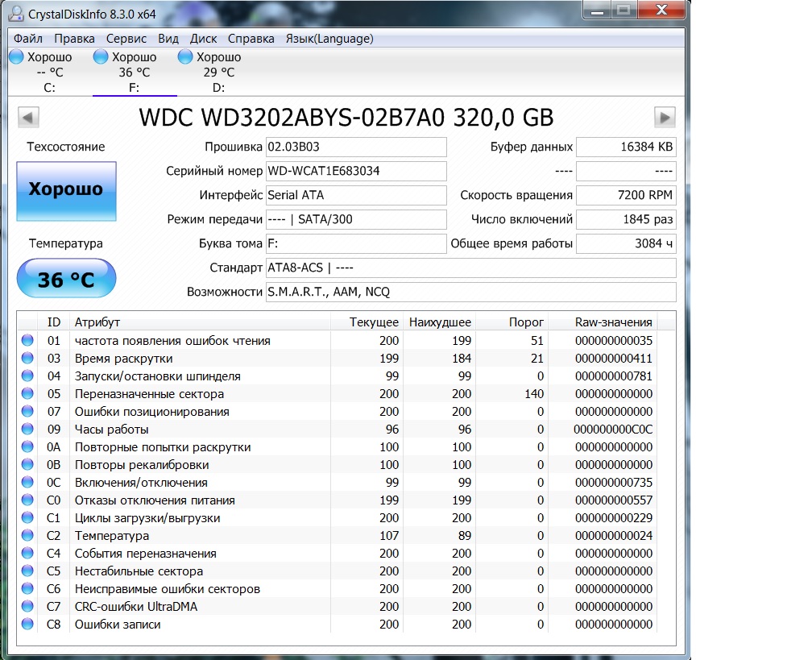Click status orb for attribute 09 power-on hours
Screen dimensions: 812x660
(27, 429)
